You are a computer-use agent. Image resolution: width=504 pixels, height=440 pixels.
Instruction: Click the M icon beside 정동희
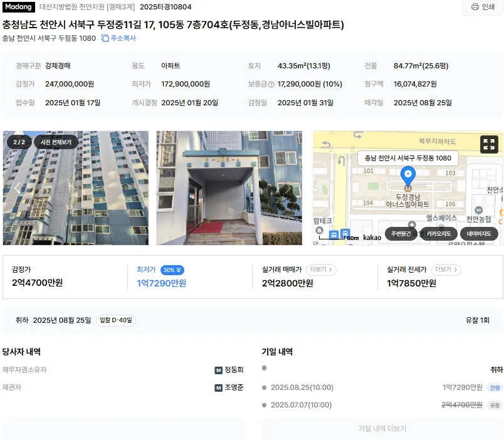tap(219, 370)
